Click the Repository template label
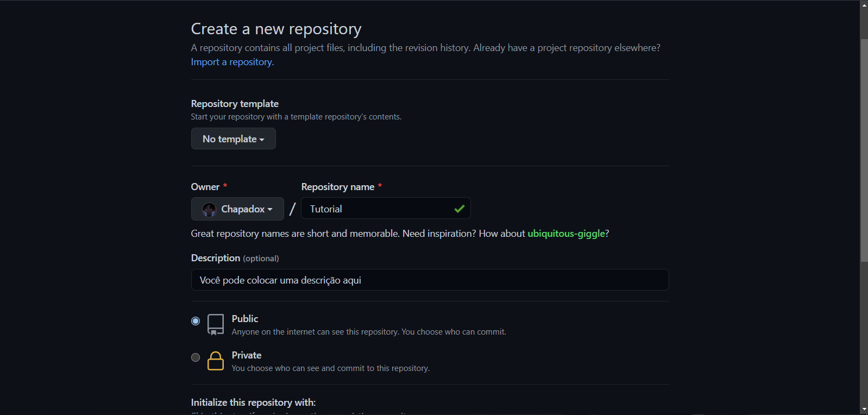The image size is (868, 415). [x=235, y=104]
